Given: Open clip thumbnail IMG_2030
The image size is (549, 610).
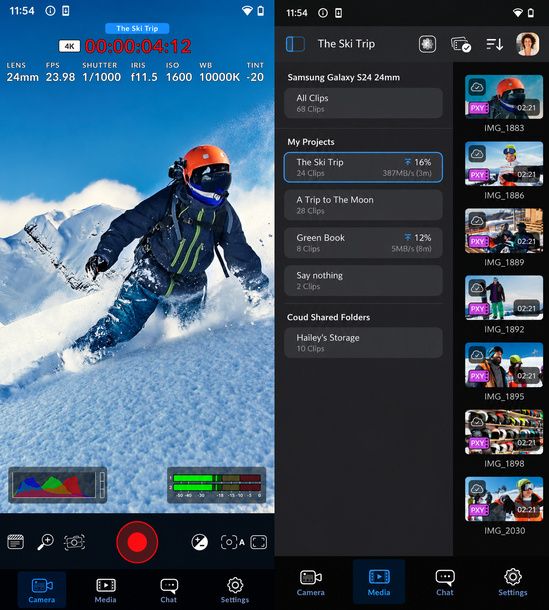Looking at the screenshot, I should 504,499.
